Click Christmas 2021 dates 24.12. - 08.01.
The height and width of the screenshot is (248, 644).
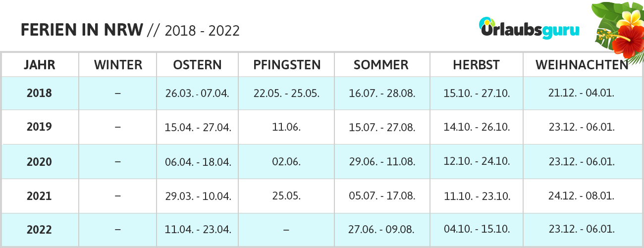[582, 196]
